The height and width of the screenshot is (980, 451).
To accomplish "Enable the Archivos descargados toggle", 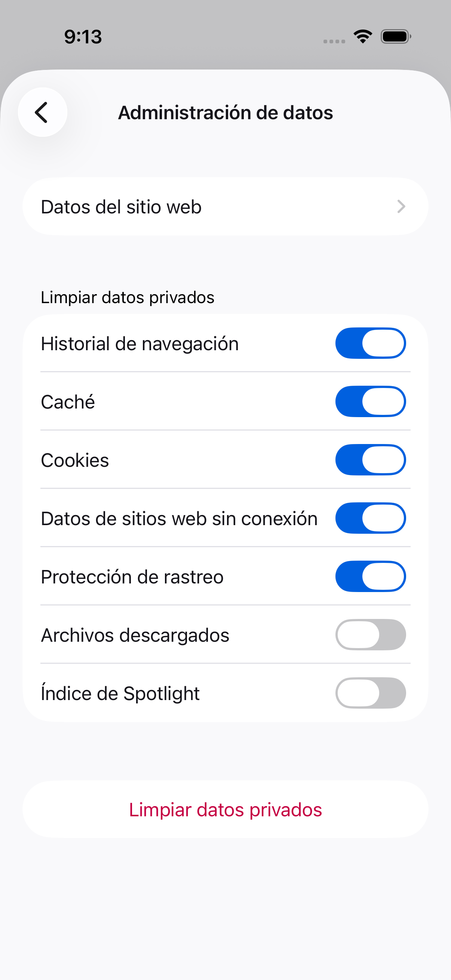I will [x=370, y=635].
